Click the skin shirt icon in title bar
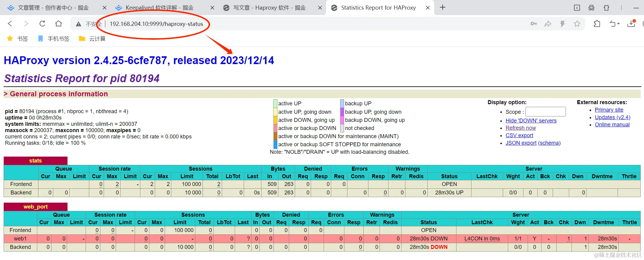 606,8
